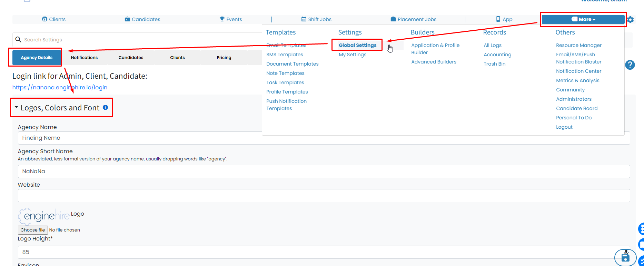Screen dimensions: 644x266
Task: Open Shift Jobs with the calendar icon
Action: pyautogui.click(x=316, y=19)
